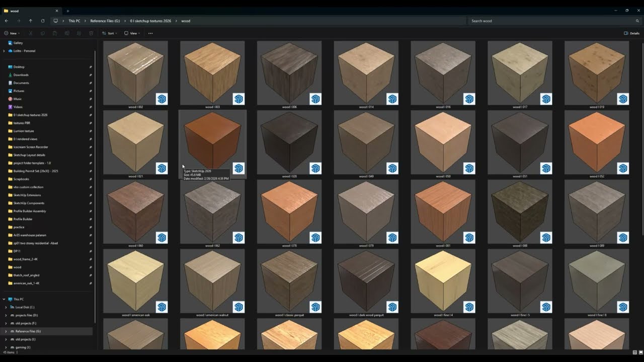Close the wood tab
The height and width of the screenshot is (362, 644).
[56, 11]
